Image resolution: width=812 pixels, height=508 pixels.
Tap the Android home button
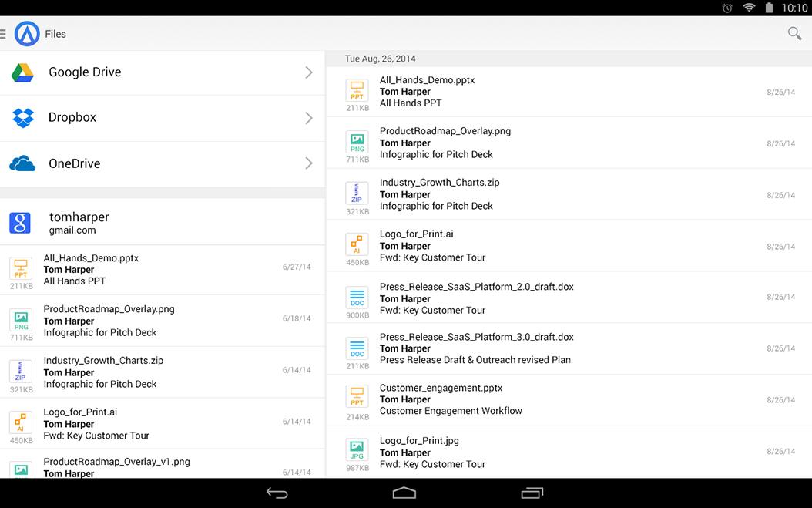pos(404,493)
